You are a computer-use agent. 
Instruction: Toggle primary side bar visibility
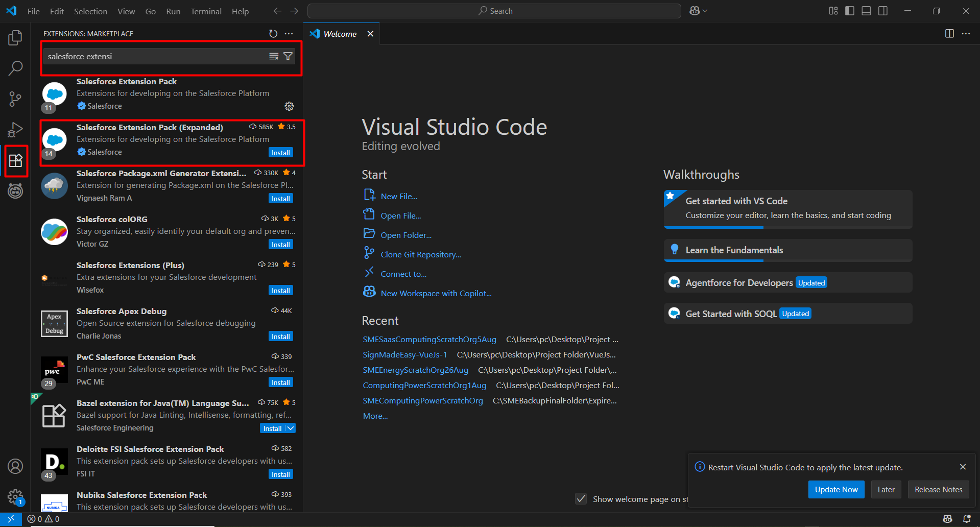[x=850, y=11]
